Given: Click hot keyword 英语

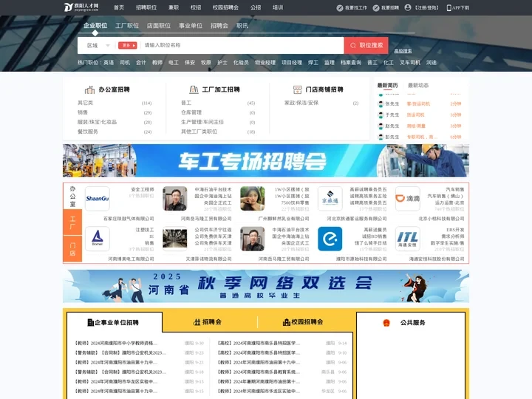Looking at the screenshot, I should point(109,62).
